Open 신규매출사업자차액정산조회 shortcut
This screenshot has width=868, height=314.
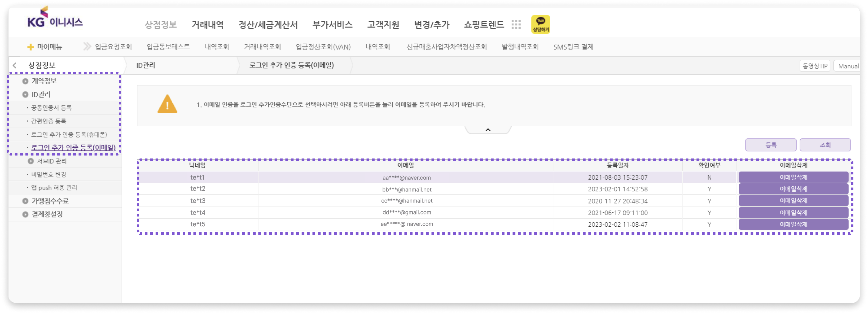click(446, 47)
